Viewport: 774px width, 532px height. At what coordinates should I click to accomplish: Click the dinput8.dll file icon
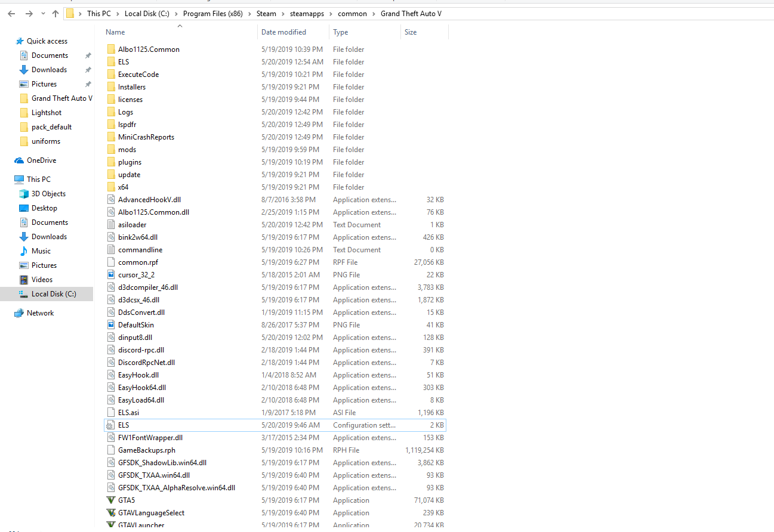pyautogui.click(x=111, y=338)
